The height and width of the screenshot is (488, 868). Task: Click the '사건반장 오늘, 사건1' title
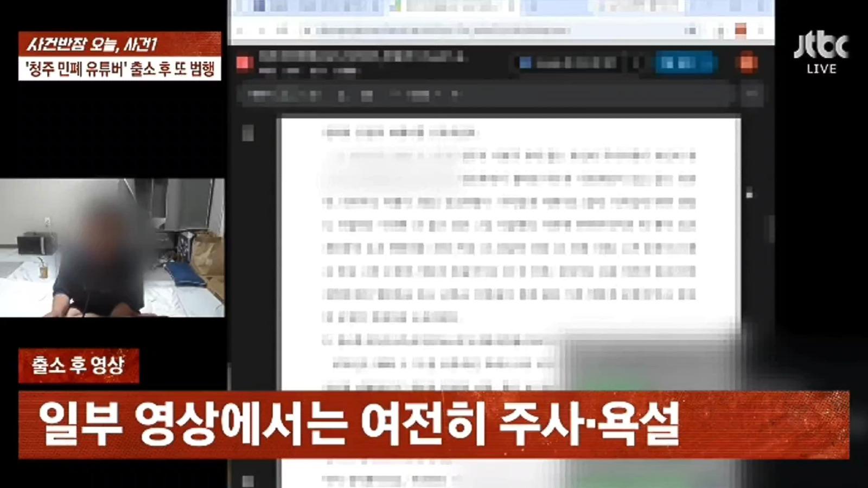[92, 44]
